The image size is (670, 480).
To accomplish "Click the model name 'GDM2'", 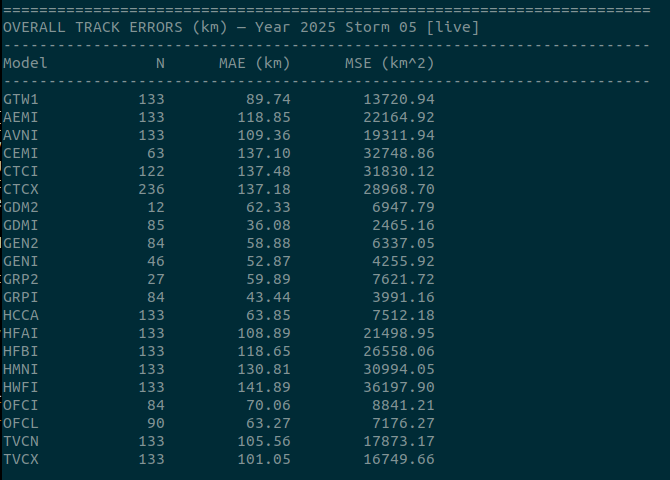I will tap(21, 207).
